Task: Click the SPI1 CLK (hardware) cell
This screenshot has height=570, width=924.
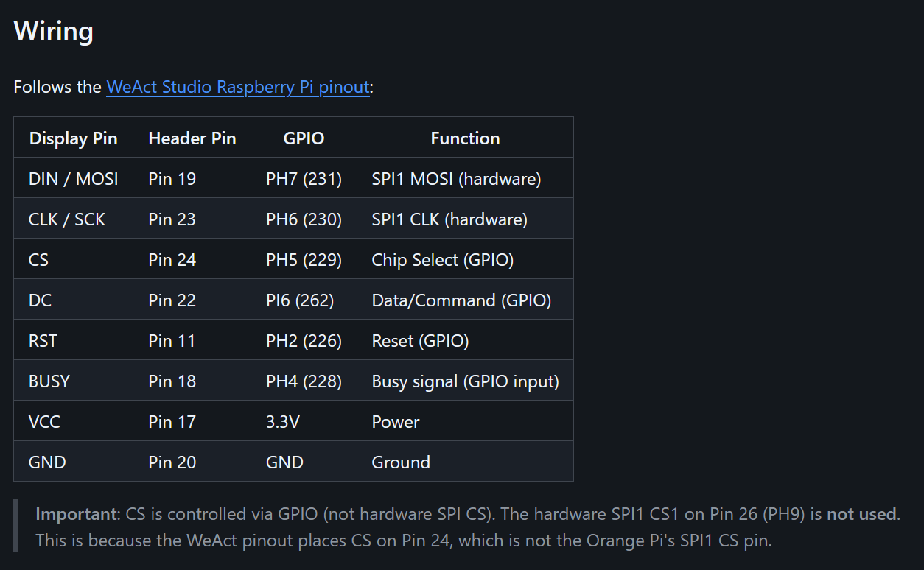Action: pos(449,219)
